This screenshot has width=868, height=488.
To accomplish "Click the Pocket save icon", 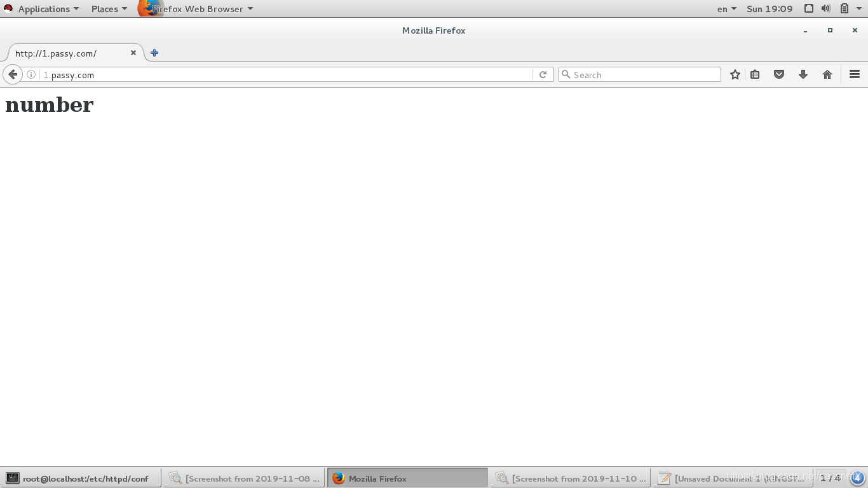I will [779, 74].
